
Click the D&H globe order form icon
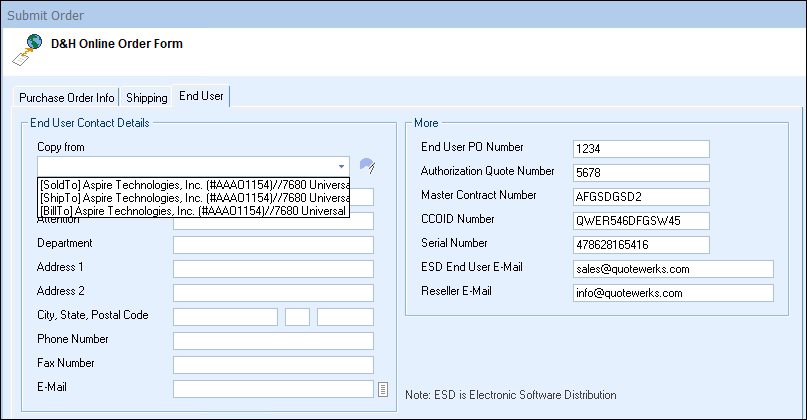tap(31, 48)
